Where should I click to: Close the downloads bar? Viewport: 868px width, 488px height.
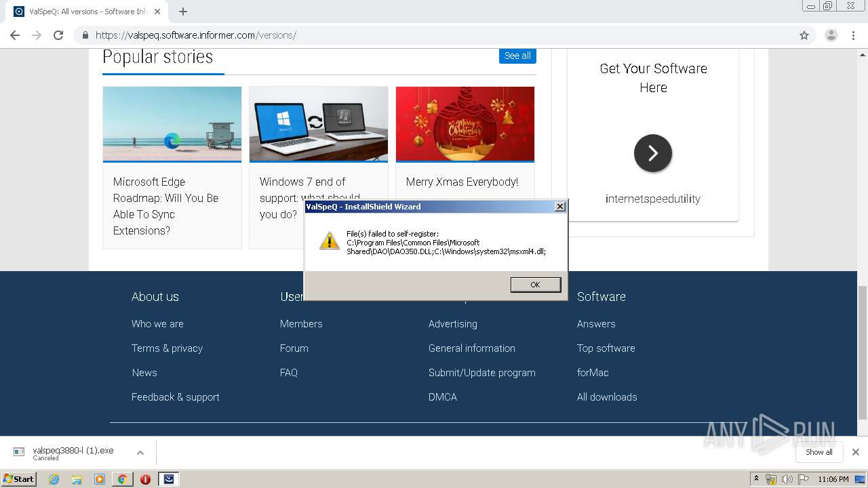tap(855, 452)
